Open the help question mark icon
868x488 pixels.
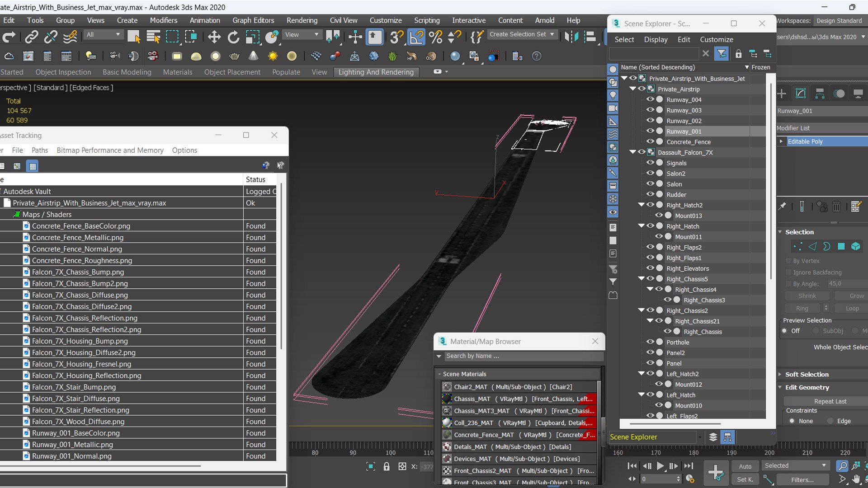(537, 56)
